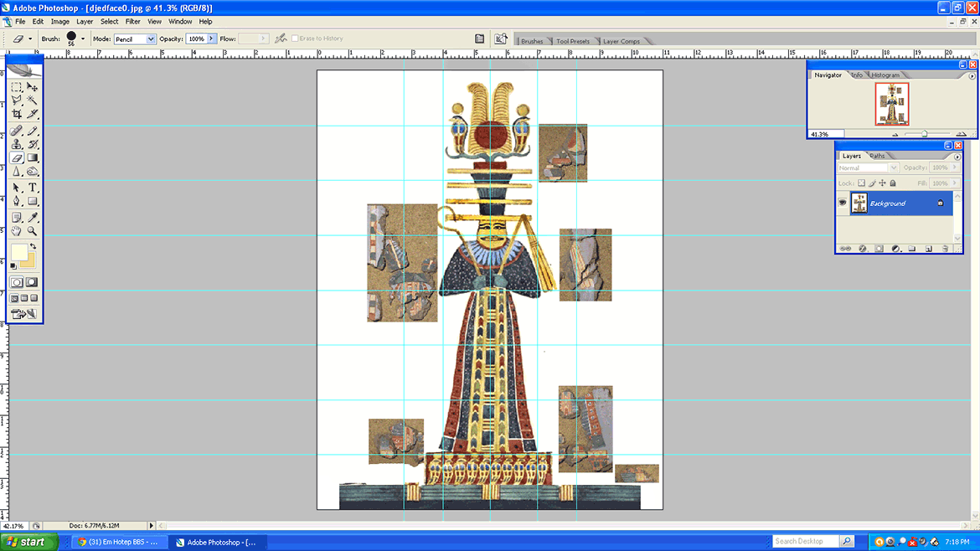Image resolution: width=980 pixels, height=551 pixels.
Task: Click the foreground color swatch
Action: coord(18,253)
